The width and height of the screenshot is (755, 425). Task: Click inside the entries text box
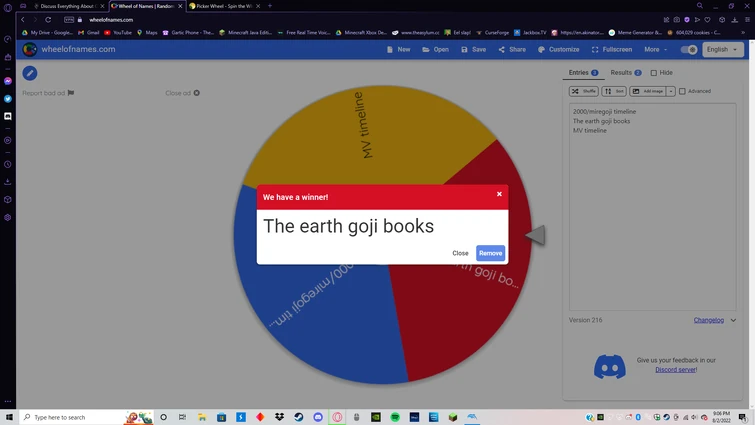652,207
